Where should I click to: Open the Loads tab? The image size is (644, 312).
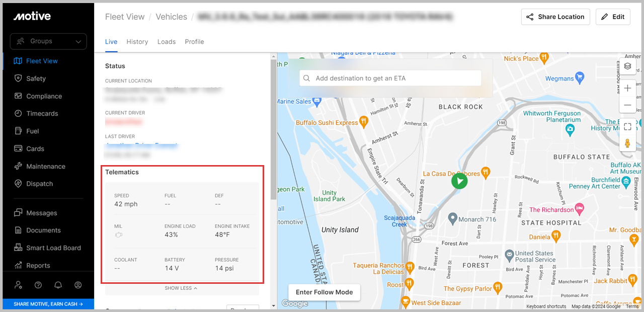click(x=166, y=42)
